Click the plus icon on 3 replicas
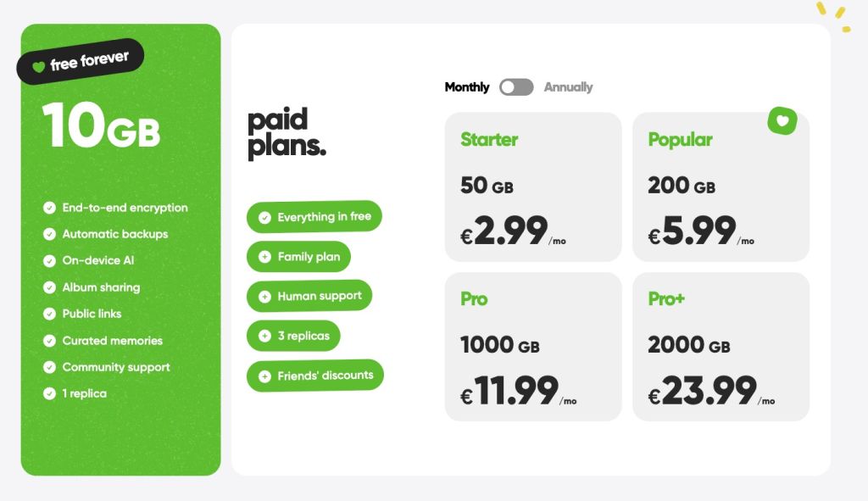Viewport: 868px width, 501px height. tap(264, 337)
